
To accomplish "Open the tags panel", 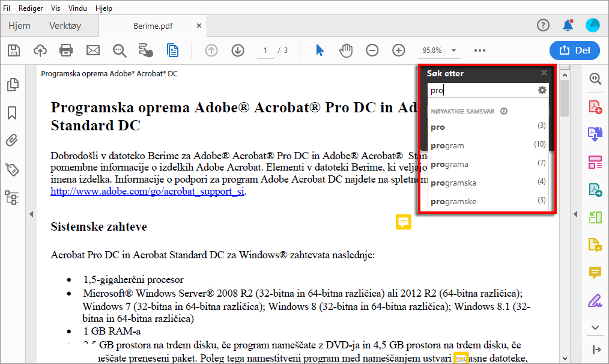I will pyautogui.click(x=12, y=169).
